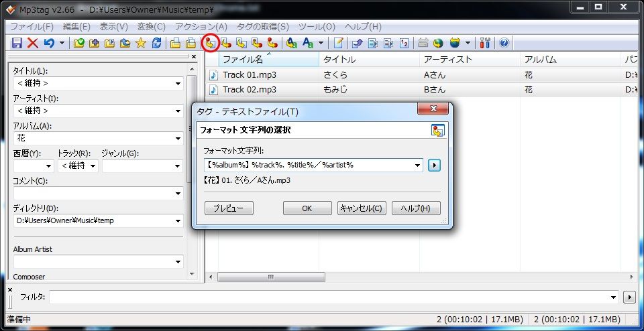Confirm dialog with OK button
The width and height of the screenshot is (644, 331).
pyautogui.click(x=307, y=208)
